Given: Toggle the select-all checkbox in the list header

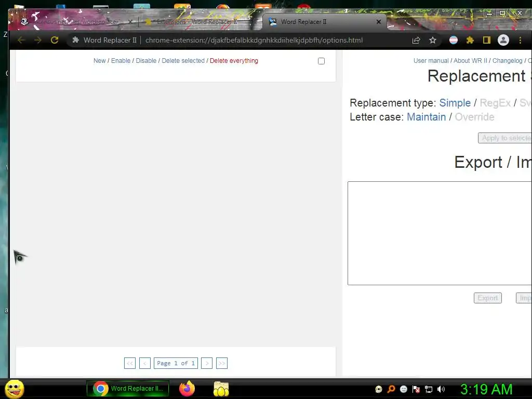Looking at the screenshot, I should pos(321,61).
